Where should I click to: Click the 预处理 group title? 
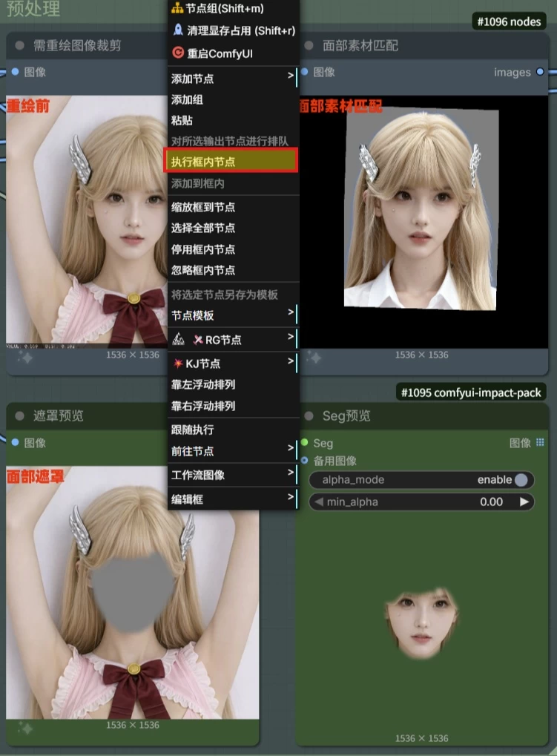click(x=33, y=8)
